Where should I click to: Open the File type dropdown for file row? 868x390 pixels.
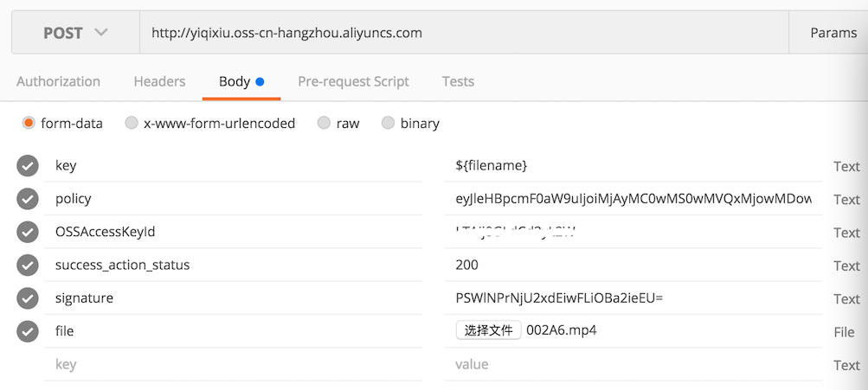(x=845, y=332)
